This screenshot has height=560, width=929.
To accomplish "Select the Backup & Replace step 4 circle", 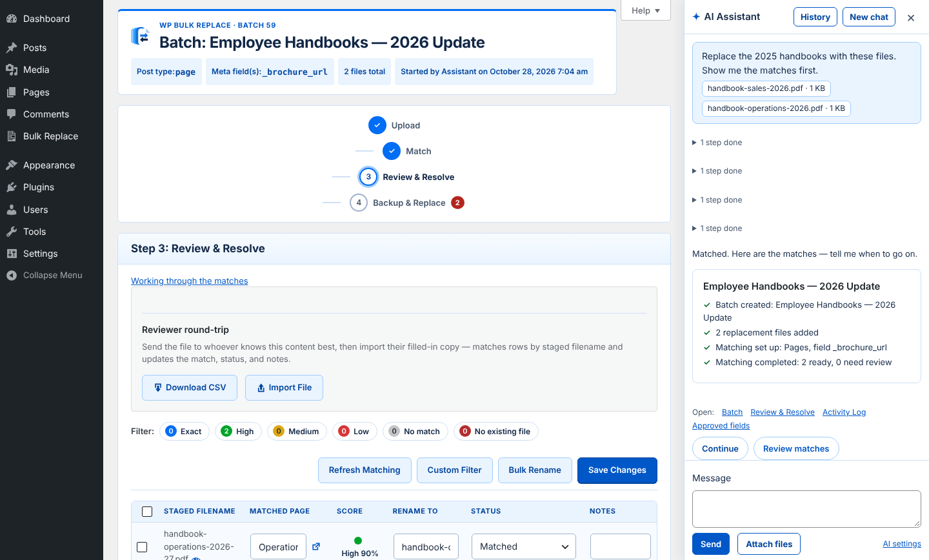I will pos(359,203).
